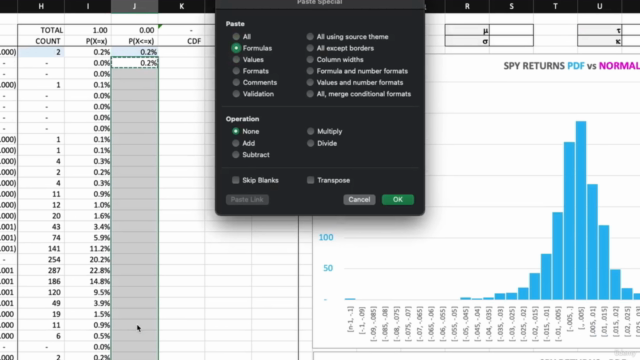Screen dimensions: 640x360
Task: Select column T header
Action: (x=556, y=6)
